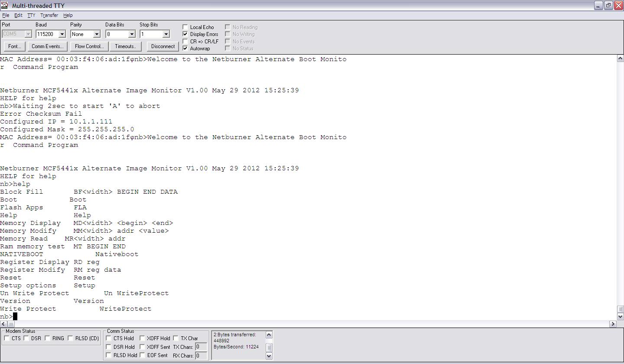Expand the Data Bits dropdown
The image size is (624, 364).
pos(132,34)
